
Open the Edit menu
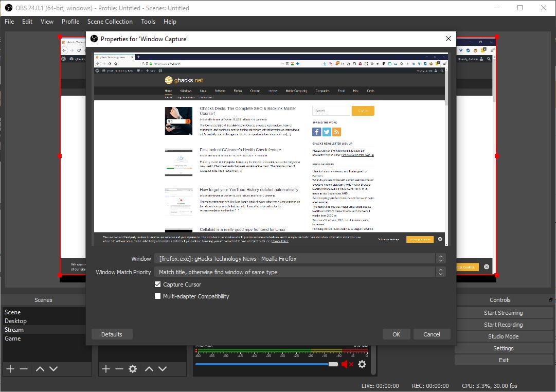(27, 22)
